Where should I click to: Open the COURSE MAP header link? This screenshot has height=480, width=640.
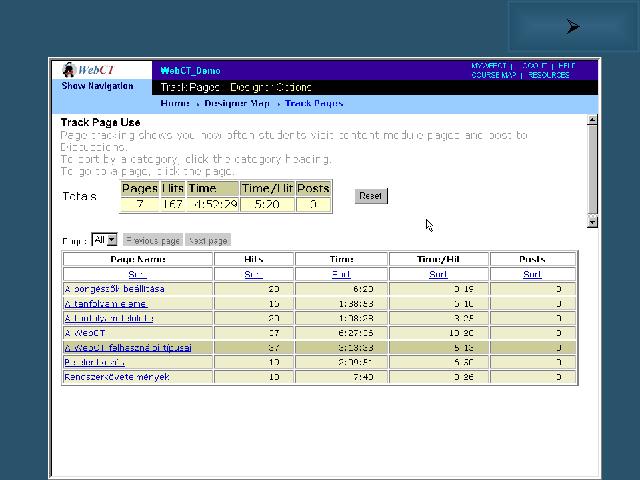(x=493, y=75)
